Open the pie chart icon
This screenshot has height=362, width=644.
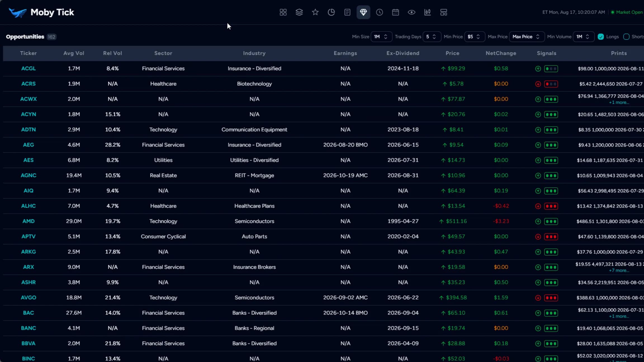pos(331,12)
